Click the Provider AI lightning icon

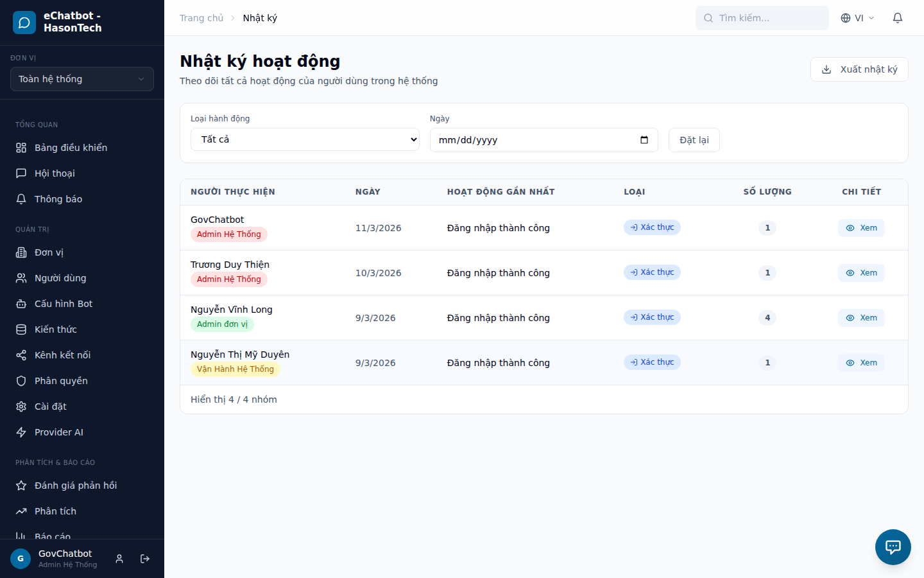(x=21, y=432)
